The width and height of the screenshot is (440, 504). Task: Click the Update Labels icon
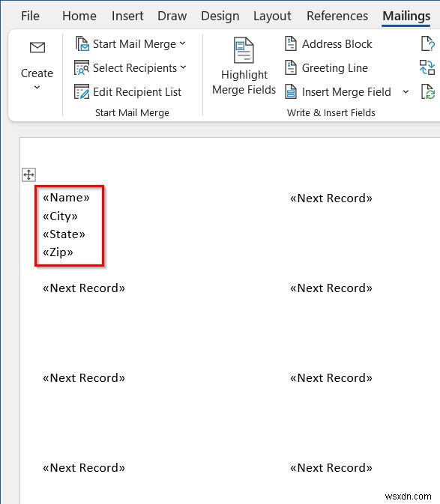point(428,91)
